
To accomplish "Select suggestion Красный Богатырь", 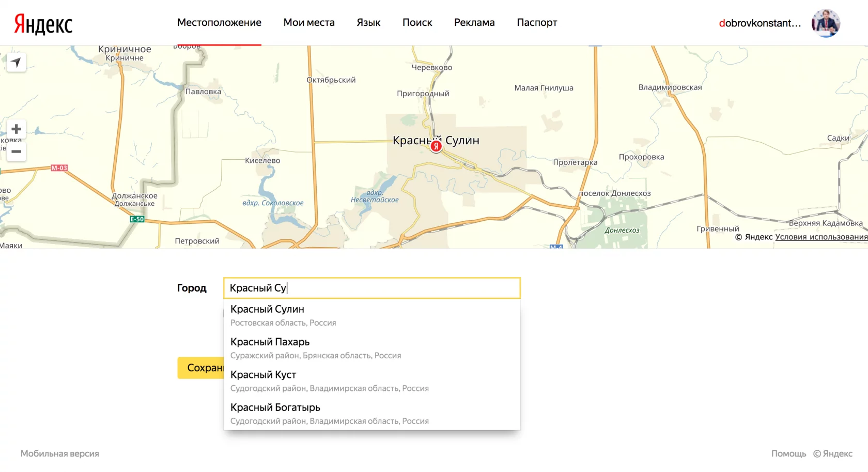I will [372, 414].
